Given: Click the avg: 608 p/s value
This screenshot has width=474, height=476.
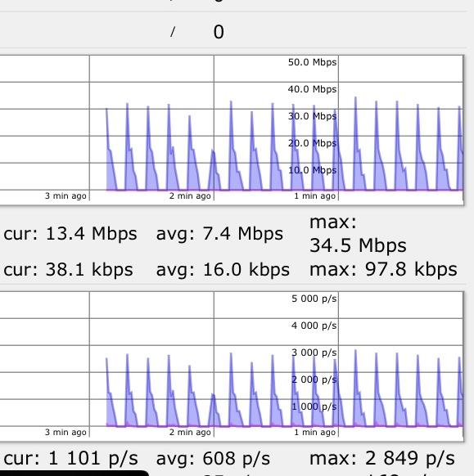Looking at the screenshot, I should pos(213,458).
